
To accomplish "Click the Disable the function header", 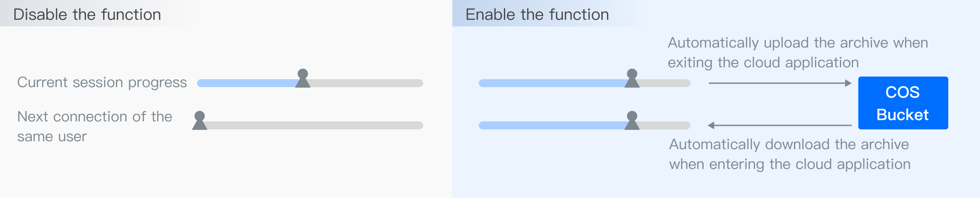I will tap(87, 15).
